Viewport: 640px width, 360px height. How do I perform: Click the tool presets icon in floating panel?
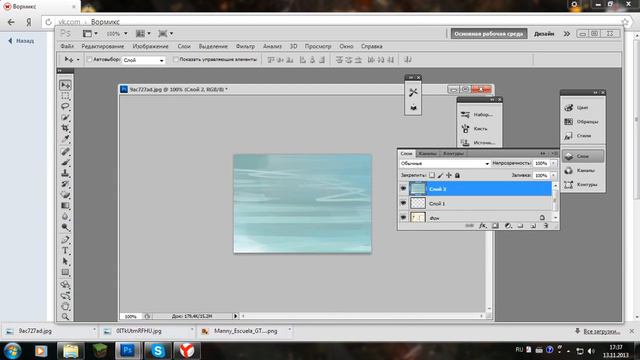click(x=413, y=92)
